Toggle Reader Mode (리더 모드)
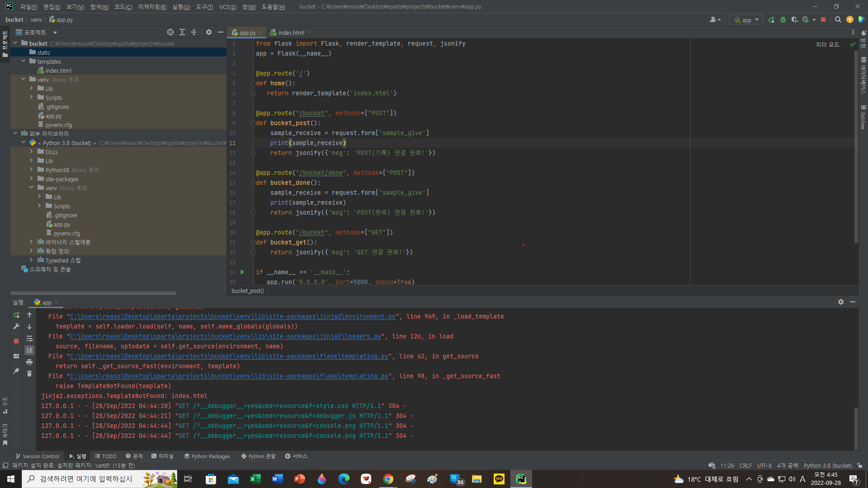 point(827,45)
